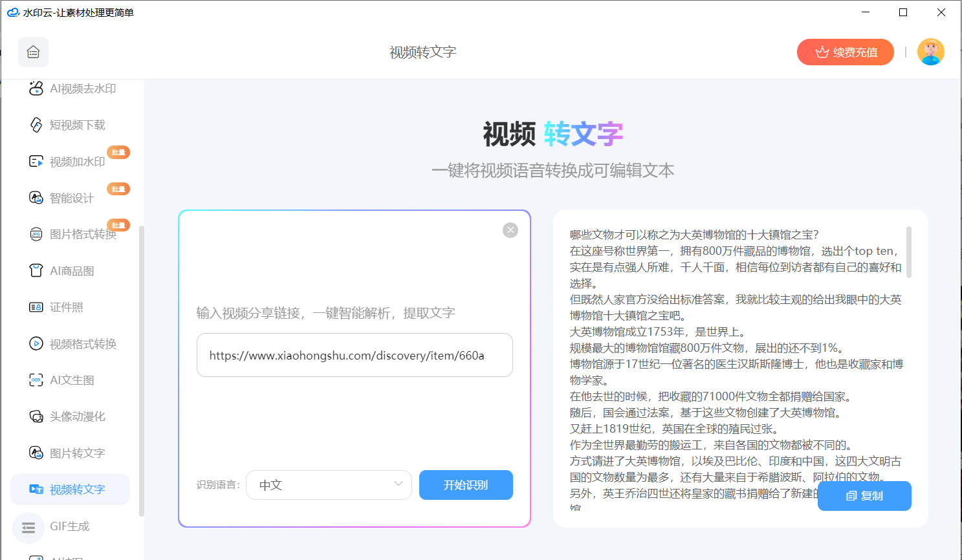Clear the link with the gray X button
Image resolution: width=962 pixels, height=560 pixels.
pyautogui.click(x=510, y=230)
